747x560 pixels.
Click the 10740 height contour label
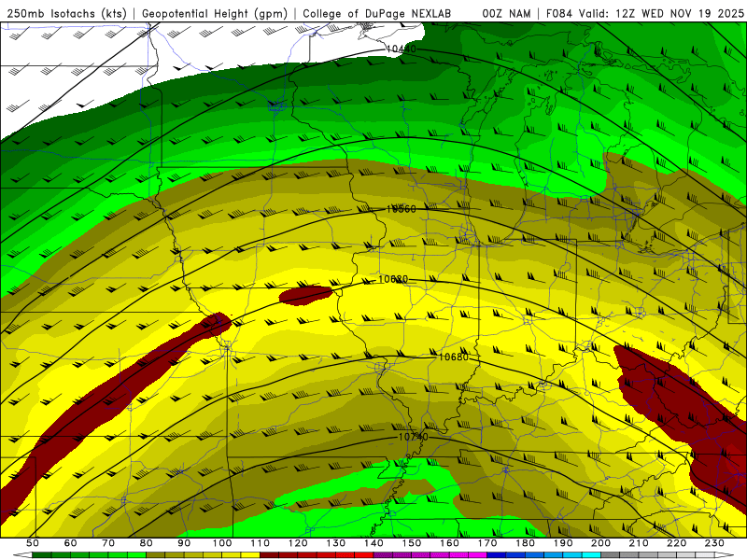413,437
